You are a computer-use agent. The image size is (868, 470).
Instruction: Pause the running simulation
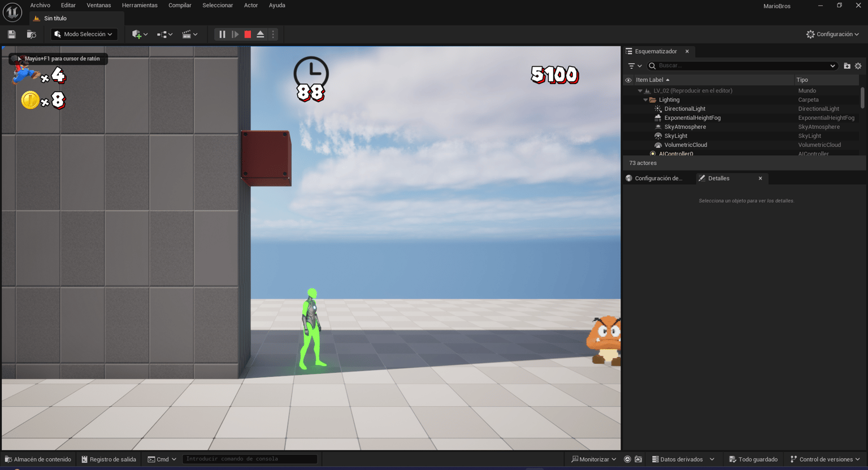(x=222, y=34)
